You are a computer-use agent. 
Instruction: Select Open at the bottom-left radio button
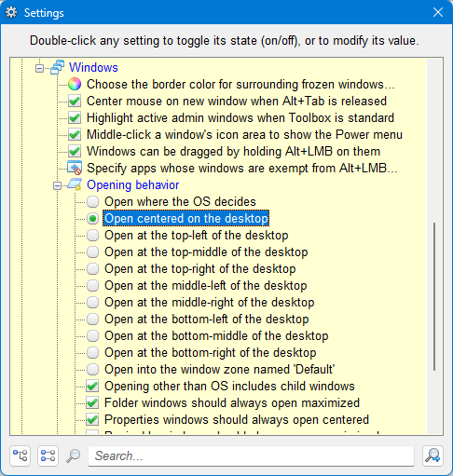tap(92, 320)
